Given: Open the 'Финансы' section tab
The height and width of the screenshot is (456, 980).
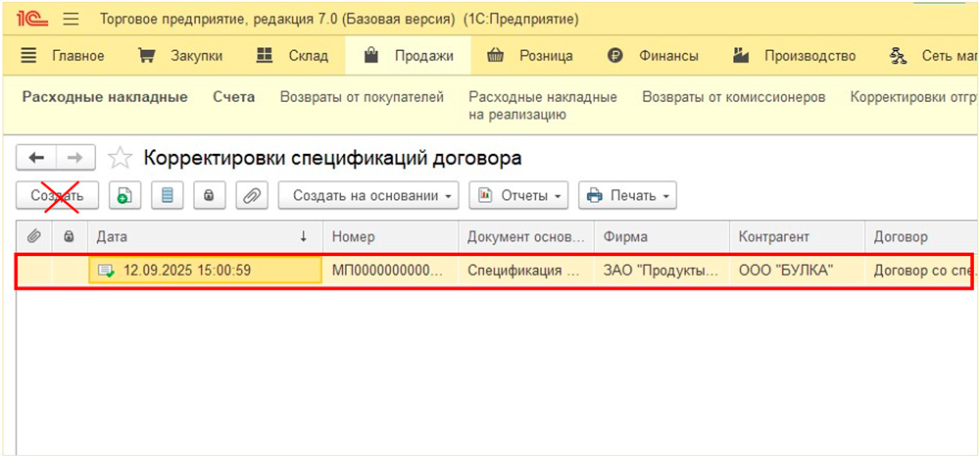Looking at the screenshot, I should 653,56.
